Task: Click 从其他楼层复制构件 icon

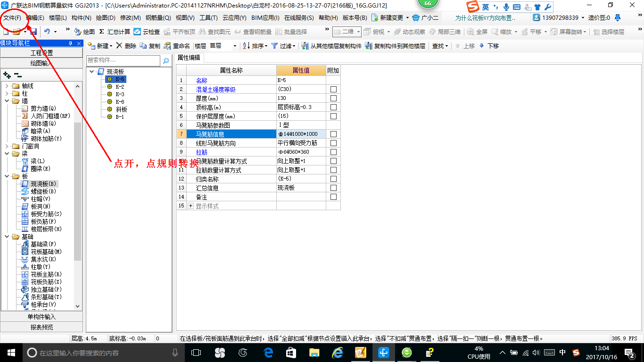Action: 331,46
